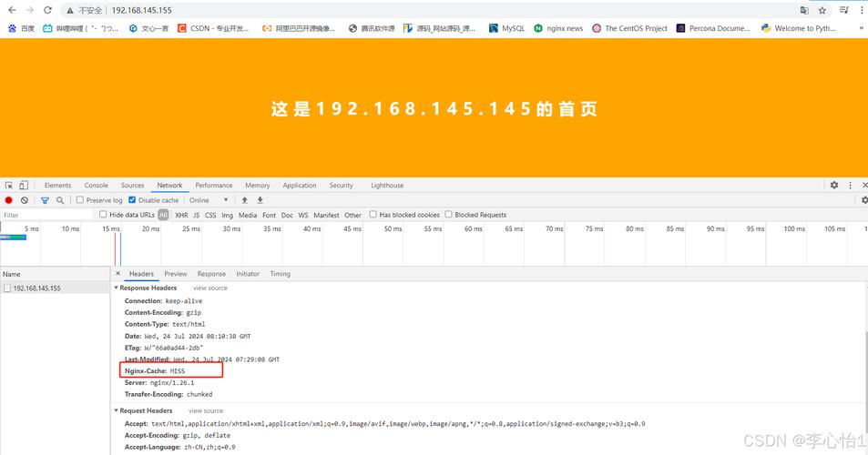This screenshot has width=868, height=455.
Task: Activate the inspect element picker
Action: click(x=9, y=186)
